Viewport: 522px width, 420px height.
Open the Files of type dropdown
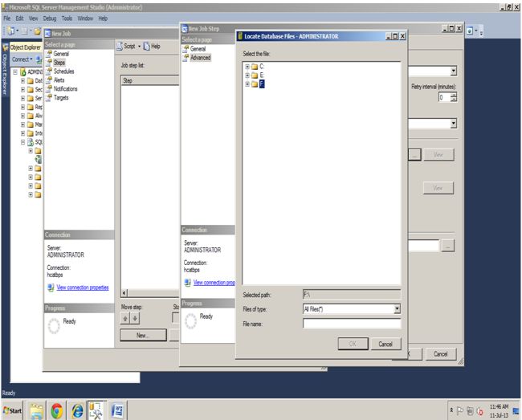(397, 309)
